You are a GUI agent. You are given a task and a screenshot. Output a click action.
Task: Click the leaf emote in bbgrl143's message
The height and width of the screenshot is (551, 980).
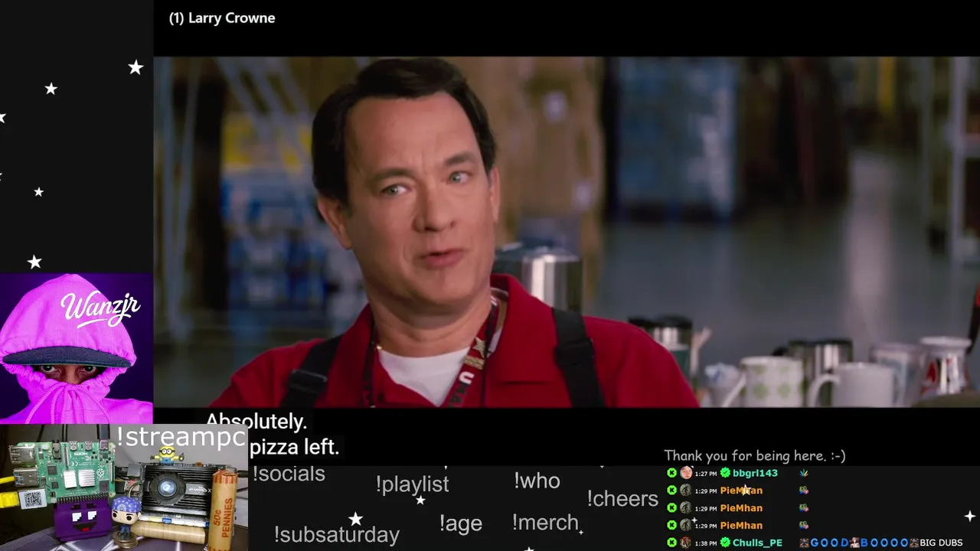(803, 473)
